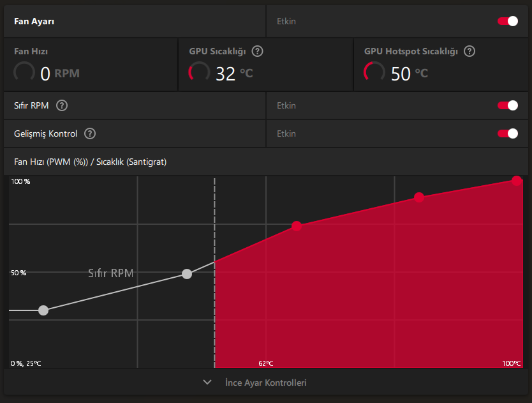Select the fourth red fan curve point
This screenshot has height=403, width=532.
(419, 197)
